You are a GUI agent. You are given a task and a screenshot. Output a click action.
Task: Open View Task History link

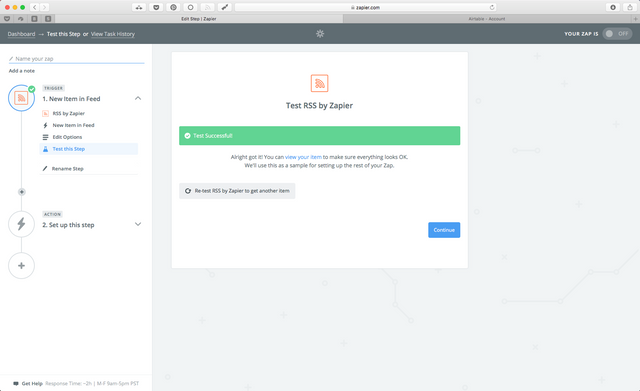coord(113,34)
